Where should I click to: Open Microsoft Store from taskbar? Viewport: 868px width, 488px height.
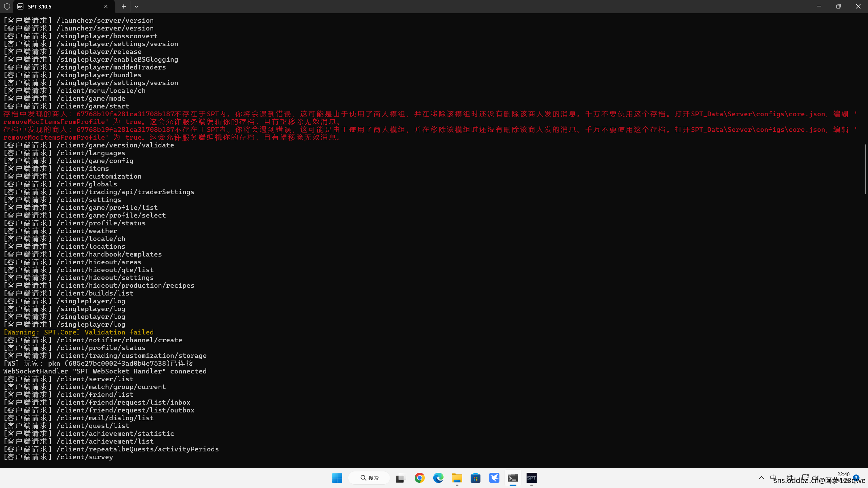pos(475,478)
